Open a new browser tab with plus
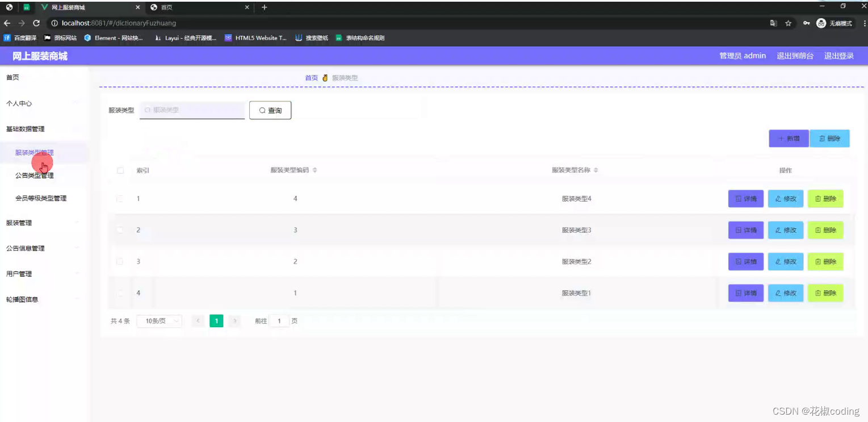 265,7
